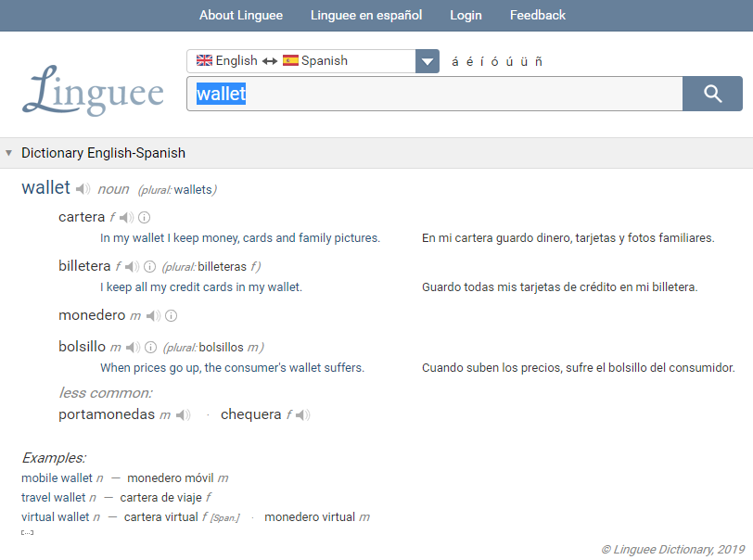
Task: Play audio for 'chequera'
Action: pyautogui.click(x=303, y=414)
